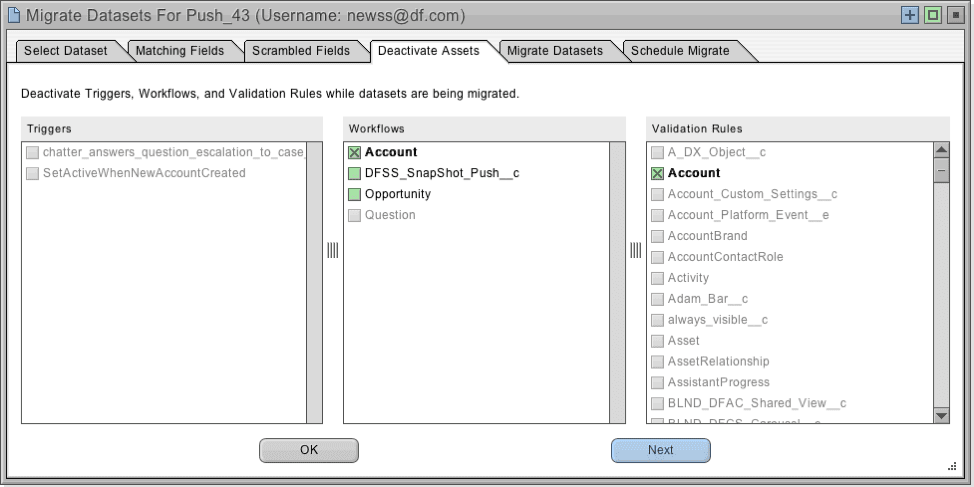974x487 pixels.
Task: Toggle the A_DX_Object__c validation rule checkbox
Action: click(657, 152)
